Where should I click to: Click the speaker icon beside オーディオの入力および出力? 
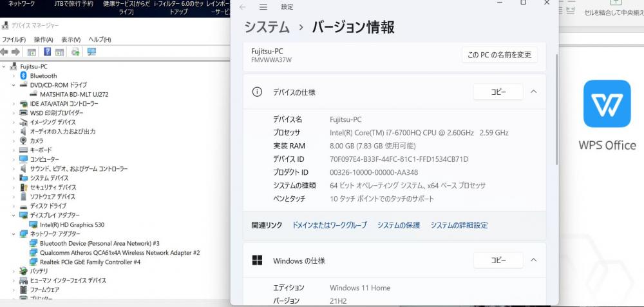point(23,132)
